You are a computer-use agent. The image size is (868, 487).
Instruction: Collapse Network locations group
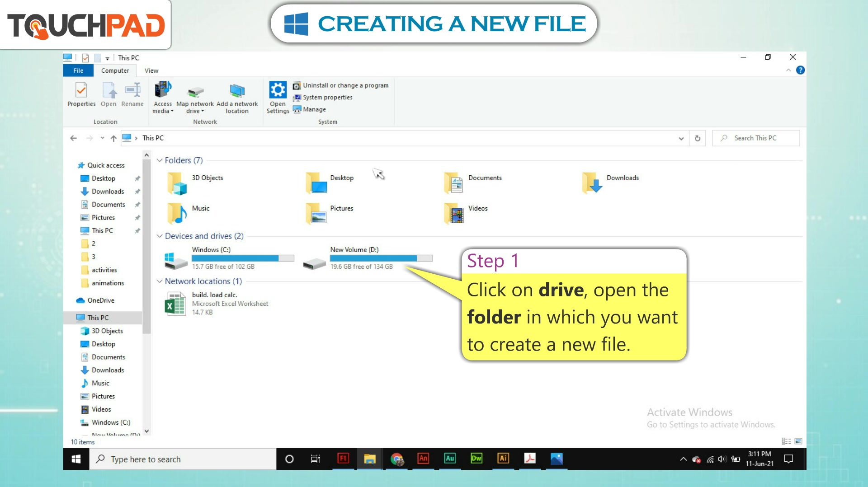pyautogui.click(x=160, y=281)
